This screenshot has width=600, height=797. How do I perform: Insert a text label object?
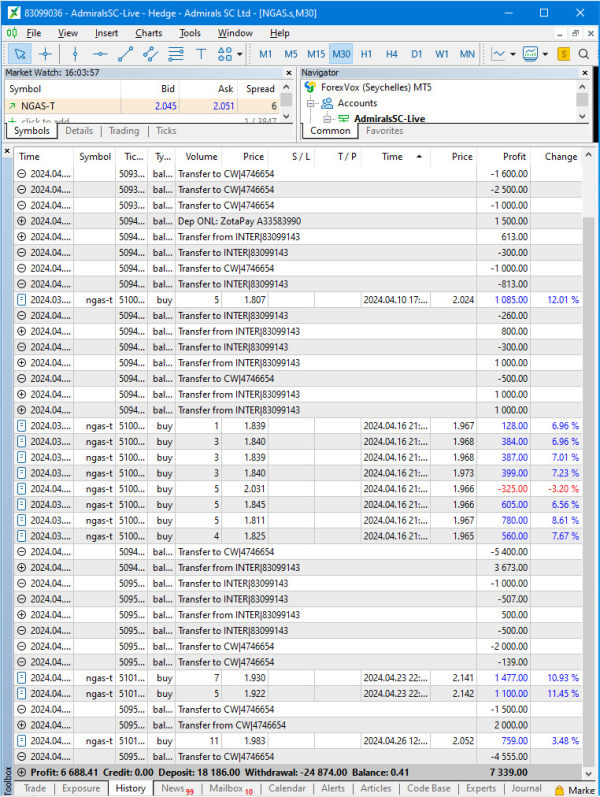(x=201, y=54)
